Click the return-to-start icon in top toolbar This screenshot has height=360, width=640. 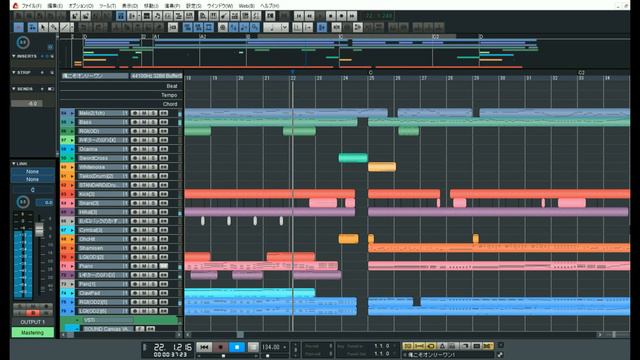point(299,16)
